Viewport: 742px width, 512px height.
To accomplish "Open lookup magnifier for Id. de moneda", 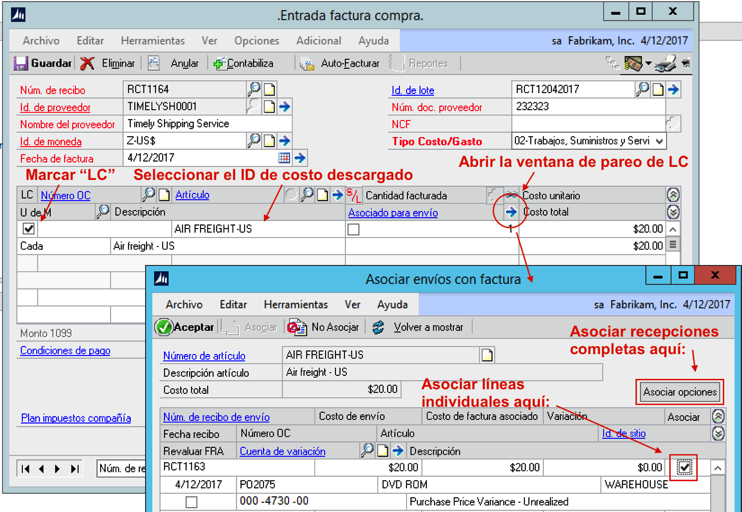I will coord(254,140).
